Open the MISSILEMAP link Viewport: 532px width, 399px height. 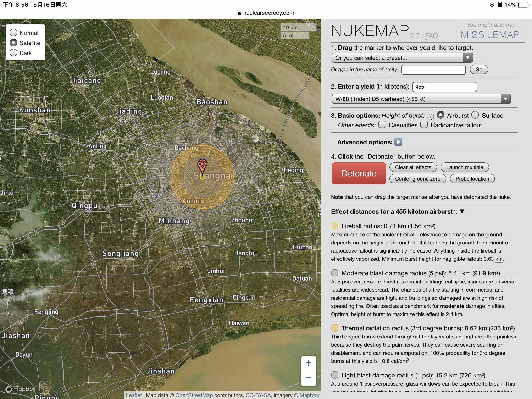490,35
